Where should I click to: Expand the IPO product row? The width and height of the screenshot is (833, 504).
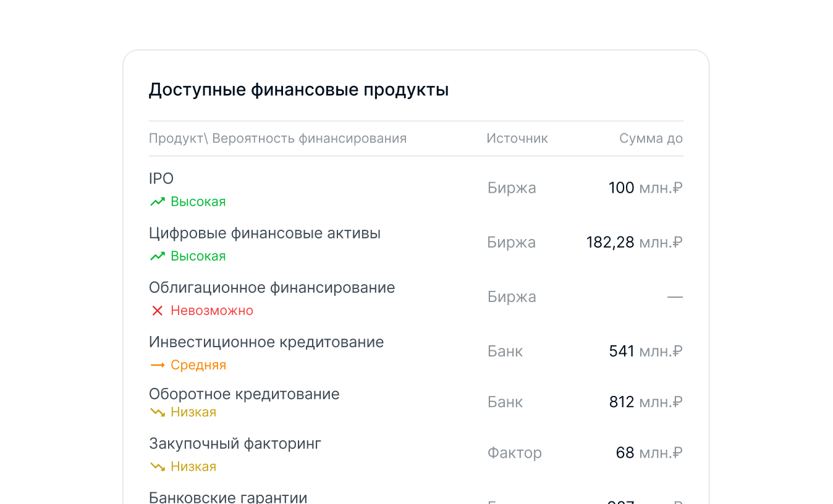(161, 178)
